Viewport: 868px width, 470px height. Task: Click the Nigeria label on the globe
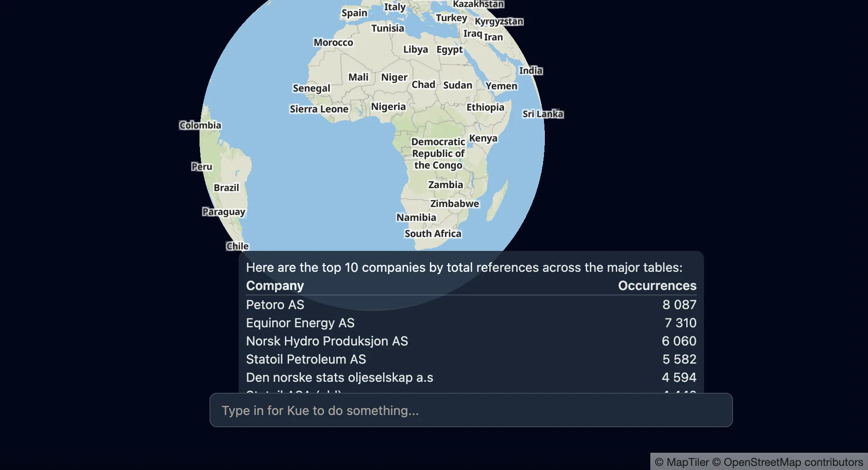tap(388, 106)
